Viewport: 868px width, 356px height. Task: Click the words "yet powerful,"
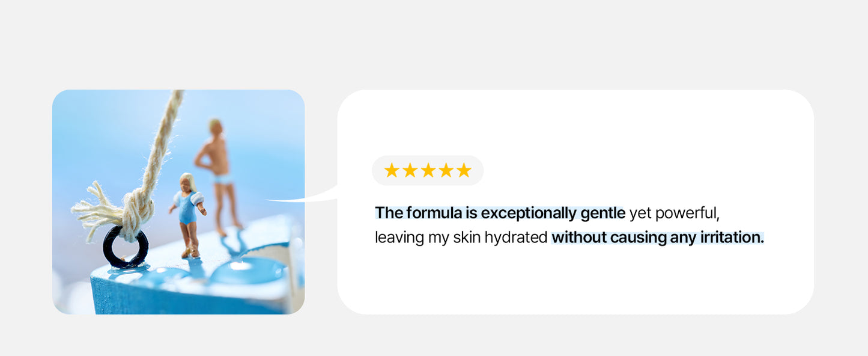tap(673, 213)
